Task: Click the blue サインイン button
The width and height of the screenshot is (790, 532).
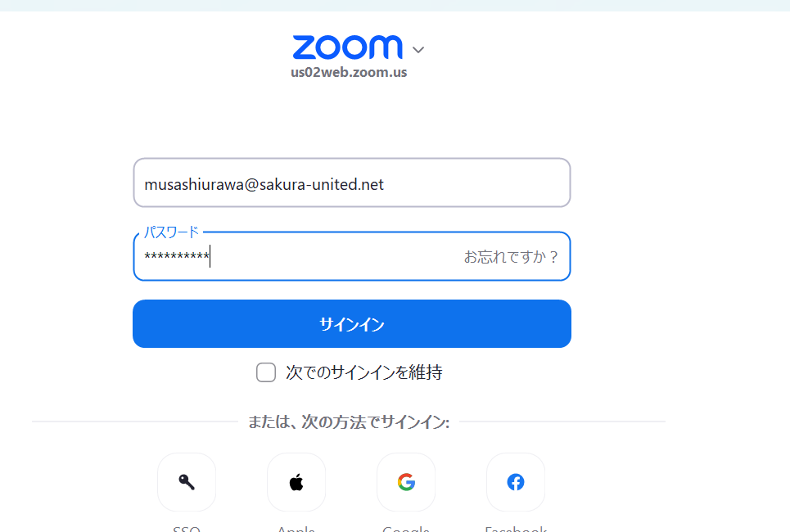Action: (352, 323)
